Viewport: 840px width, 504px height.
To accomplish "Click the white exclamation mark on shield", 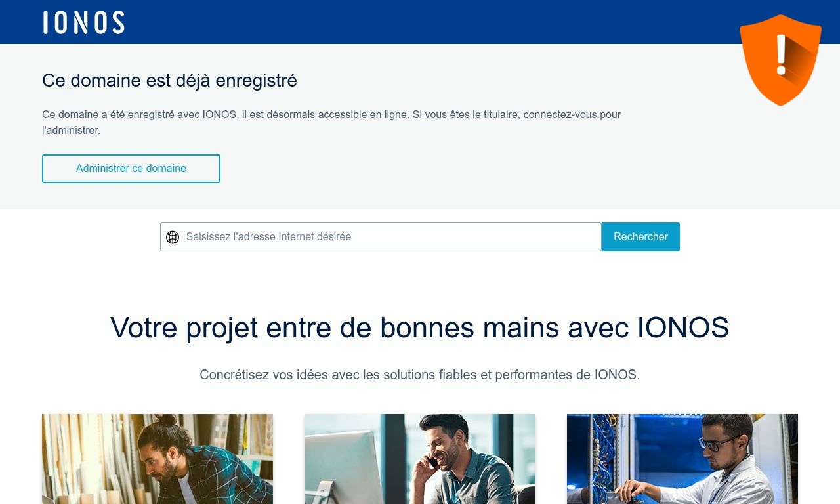I will 781,55.
